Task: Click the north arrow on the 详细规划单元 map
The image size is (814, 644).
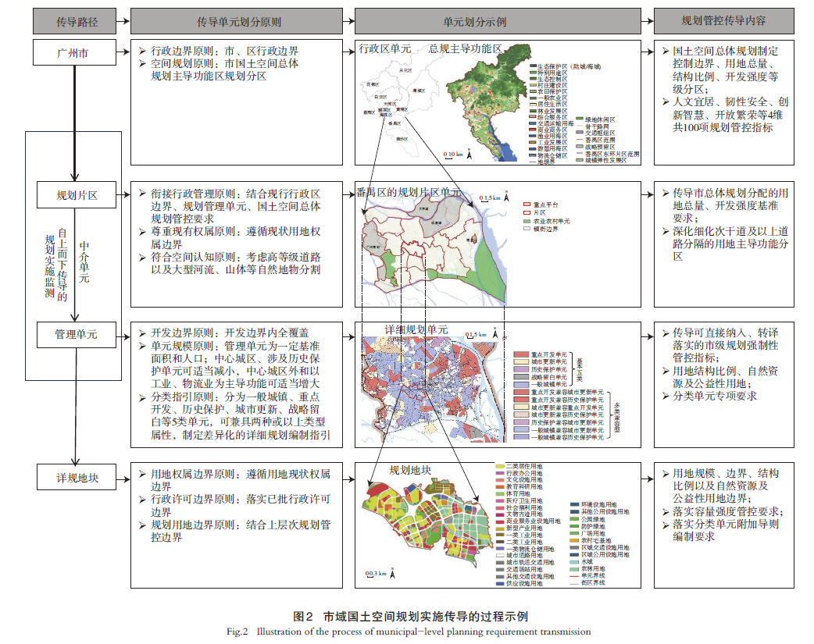Action: click(x=495, y=333)
